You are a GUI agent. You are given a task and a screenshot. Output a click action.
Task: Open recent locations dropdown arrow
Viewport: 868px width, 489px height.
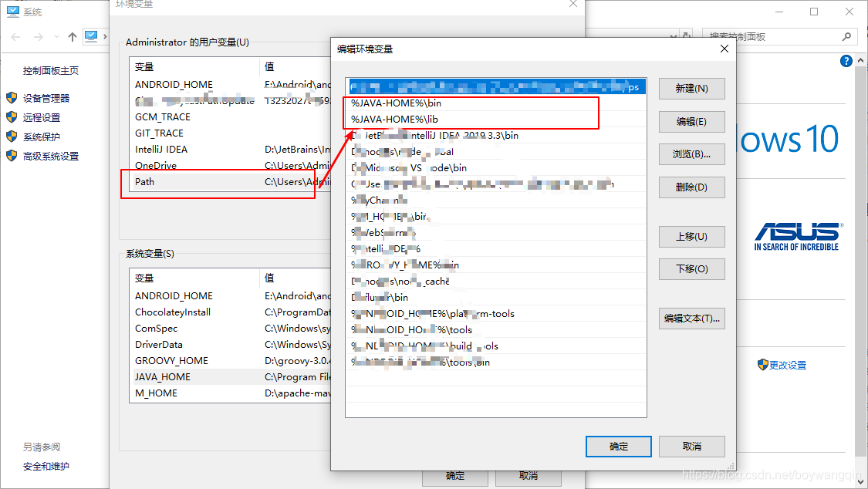[x=56, y=37]
